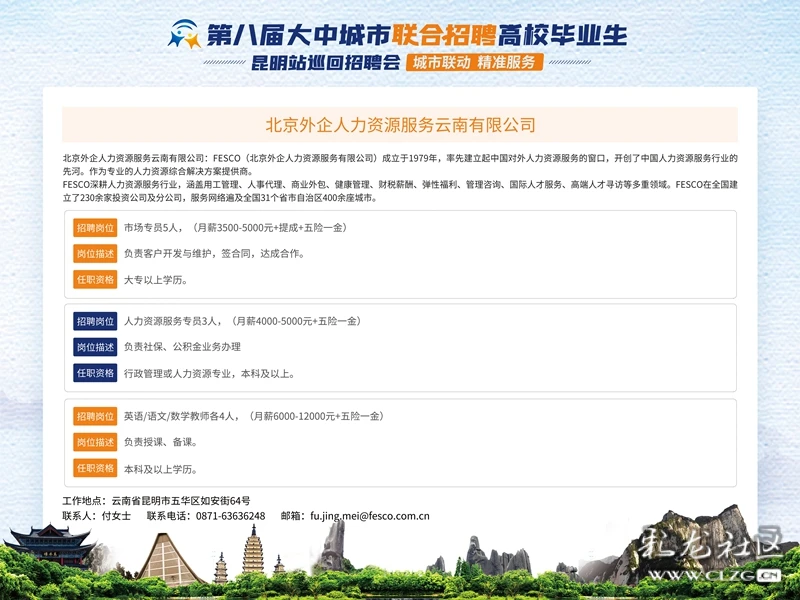Click the phone number 0871-63636248
Screen dimensions: 800x600
[x=231, y=516]
